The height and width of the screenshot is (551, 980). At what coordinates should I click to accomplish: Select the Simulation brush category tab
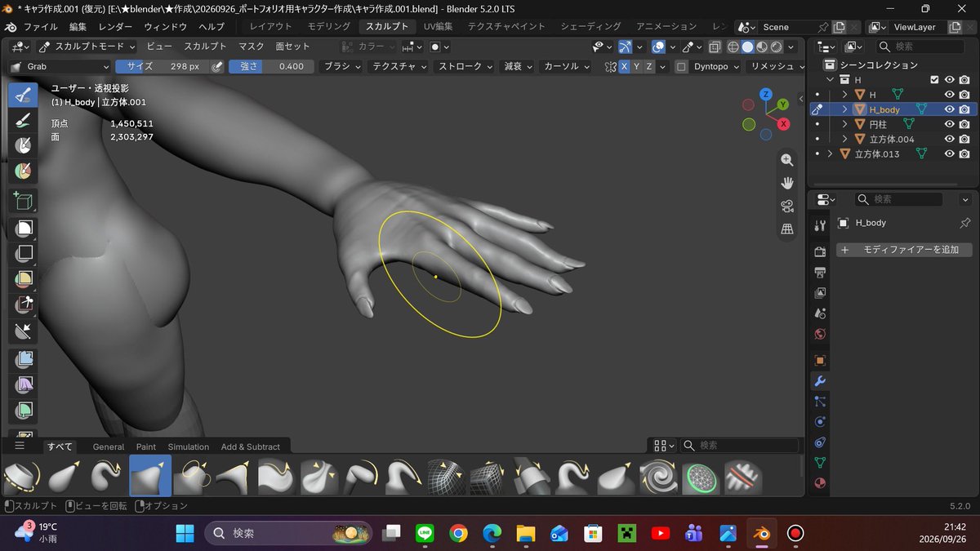point(189,447)
